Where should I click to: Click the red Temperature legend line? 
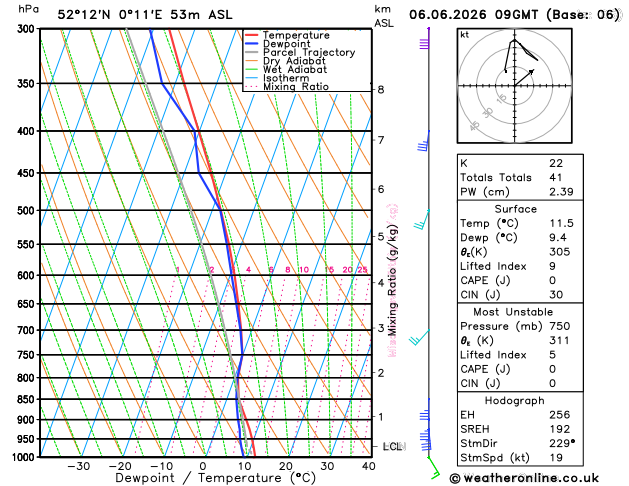click(x=251, y=35)
